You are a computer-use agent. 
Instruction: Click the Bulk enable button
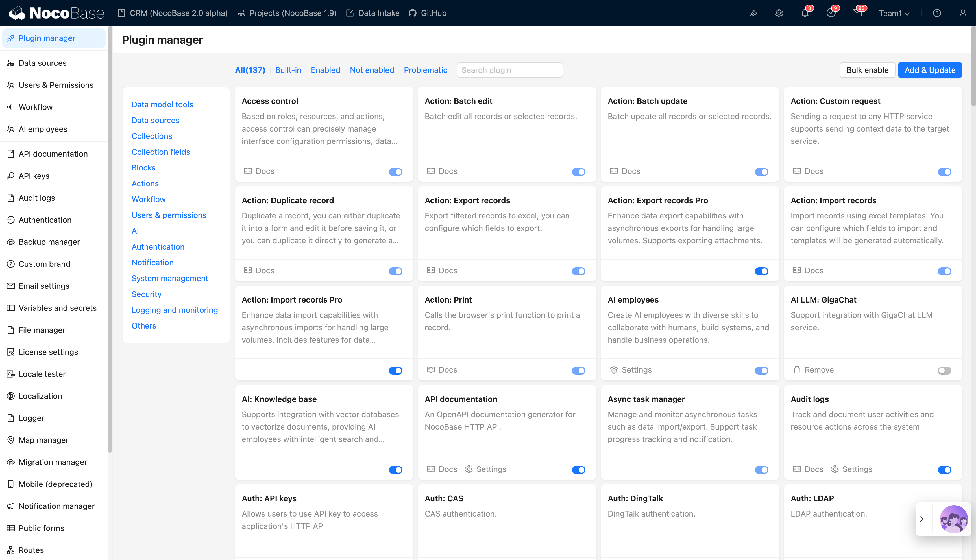point(867,70)
